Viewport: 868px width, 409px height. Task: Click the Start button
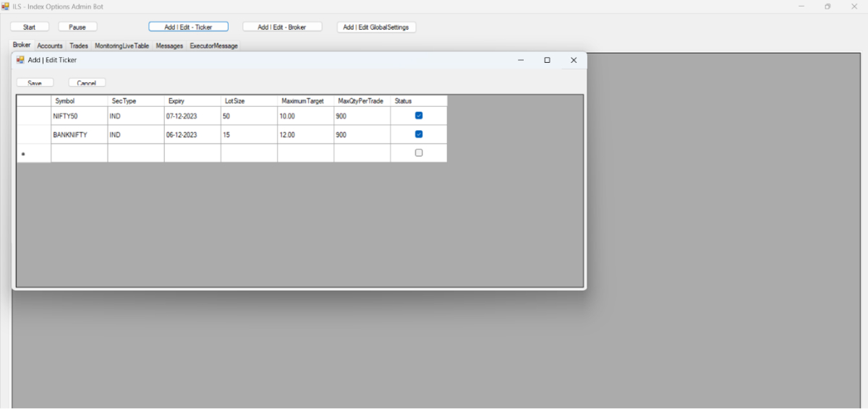pyautogui.click(x=30, y=27)
